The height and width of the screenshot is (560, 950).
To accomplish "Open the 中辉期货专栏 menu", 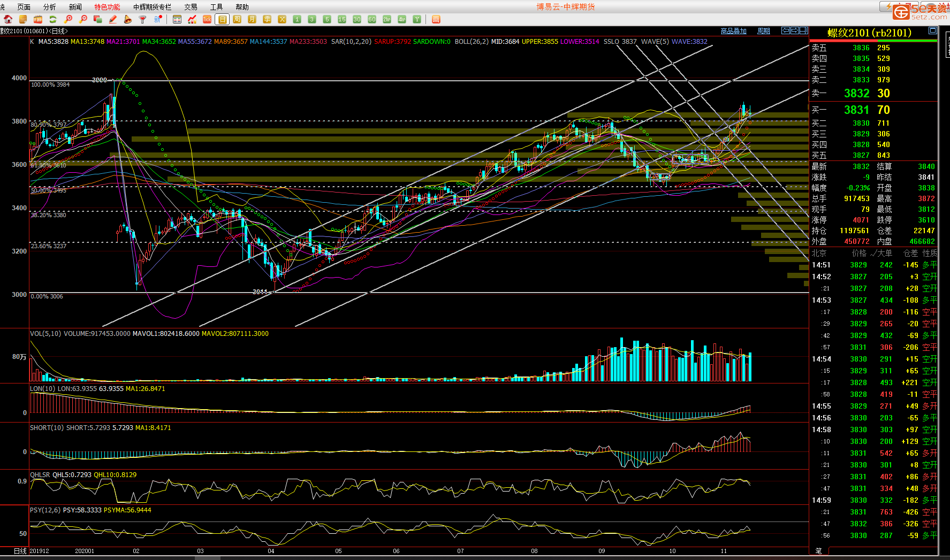I will click(153, 7).
